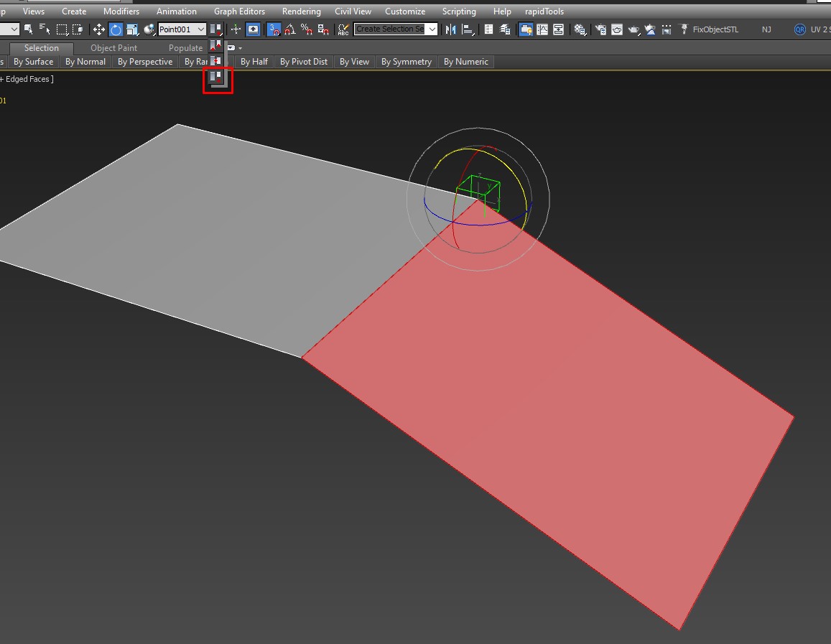
Task: Open the Curve Editor from toolbar
Action: (x=542, y=29)
